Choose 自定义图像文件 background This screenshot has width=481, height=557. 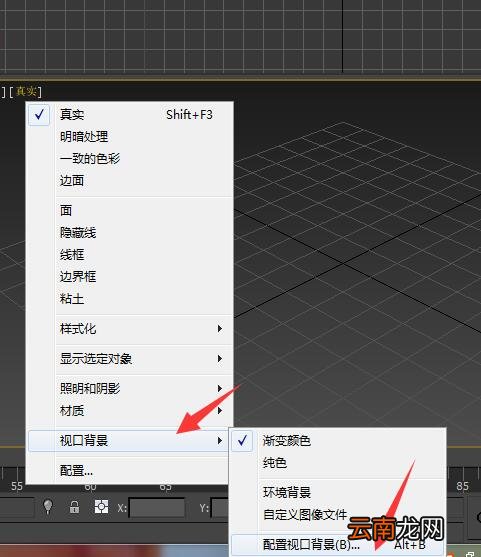coord(338,514)
